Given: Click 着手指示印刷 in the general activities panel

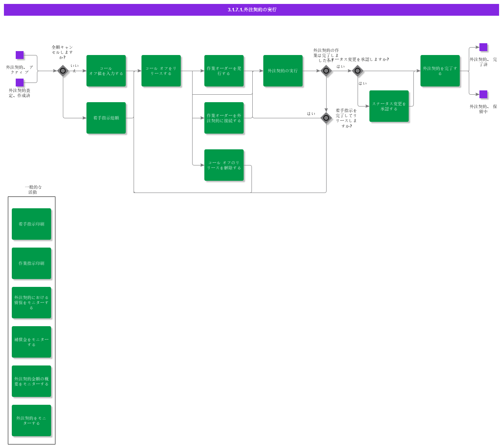Looking at the screenshot, I should [31, 224].
